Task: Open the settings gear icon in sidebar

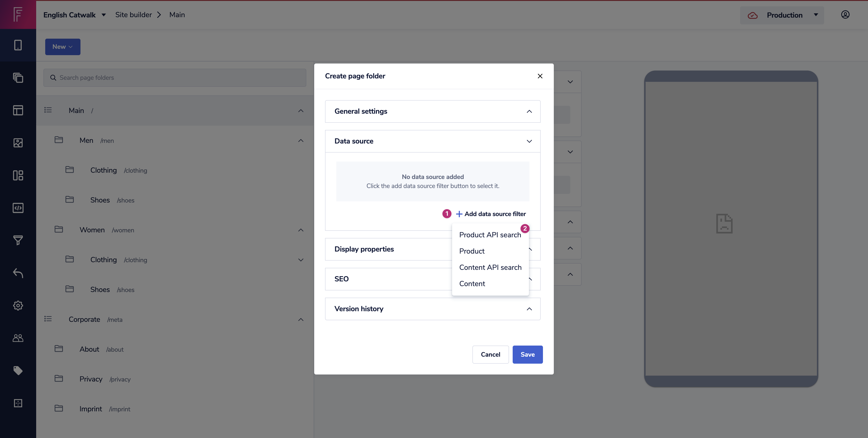Action: tap(18, 305)
